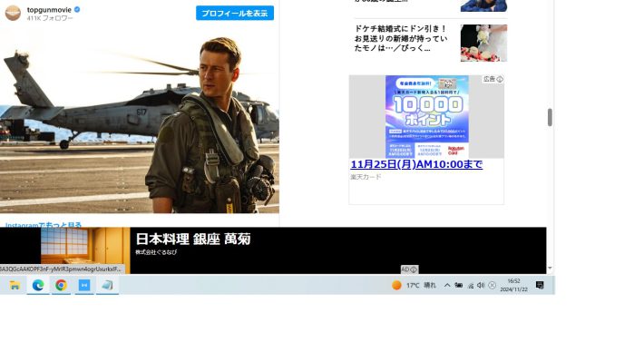Open File Explorer from the taskbar
Image resolution: width=644 pixels, height=362 pixels.
click(15, 285)
